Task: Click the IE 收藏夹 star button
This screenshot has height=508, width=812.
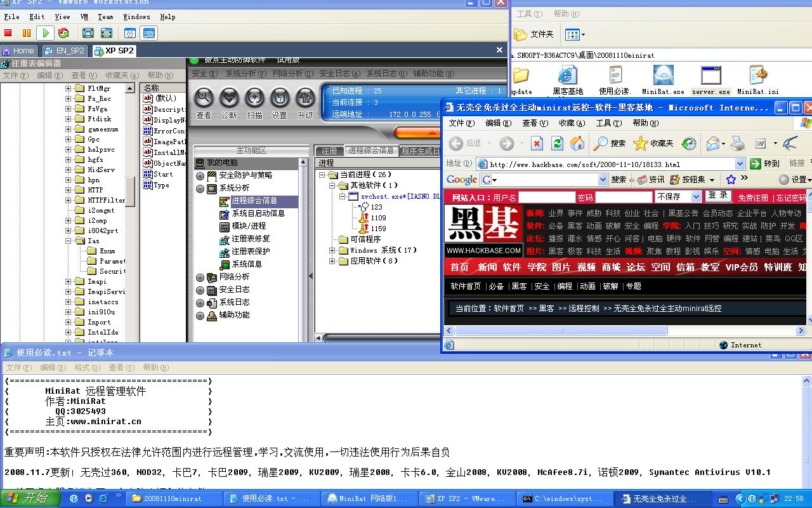Action: 653,144
